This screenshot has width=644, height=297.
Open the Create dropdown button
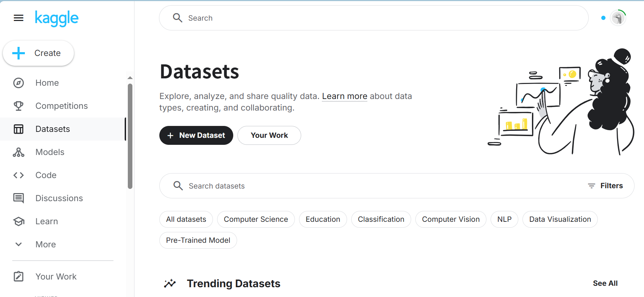point(39,53)
